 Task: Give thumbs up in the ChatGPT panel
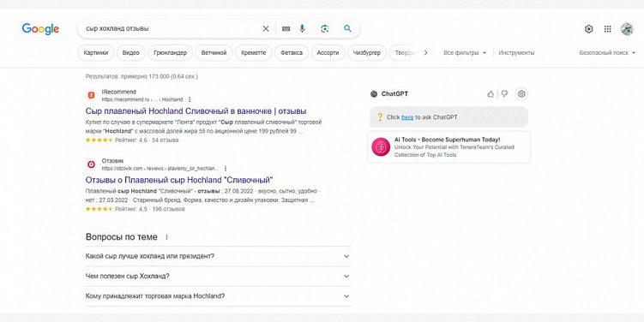pos(491,94)
